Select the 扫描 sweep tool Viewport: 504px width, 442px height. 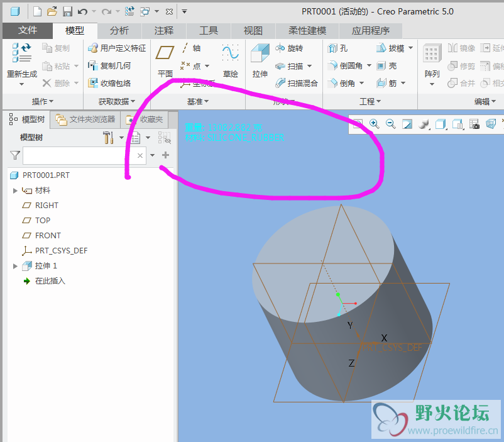coord(289,66)
